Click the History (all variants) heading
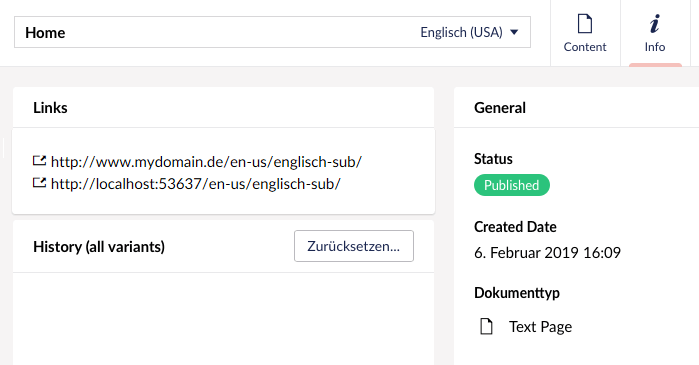This screenshot has height=365, width=699. pos(99,246)
